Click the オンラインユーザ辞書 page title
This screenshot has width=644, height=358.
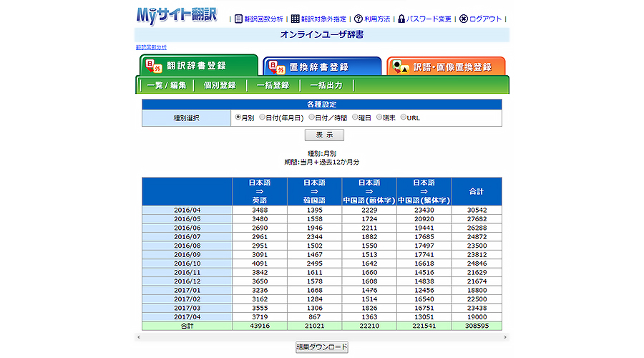[x=322, y=34]
